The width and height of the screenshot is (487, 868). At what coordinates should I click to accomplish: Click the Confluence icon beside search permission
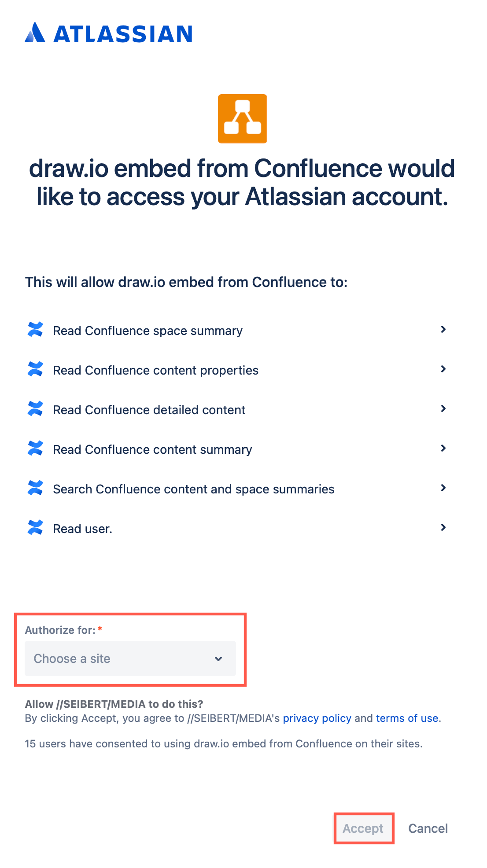tap(36, 488)
